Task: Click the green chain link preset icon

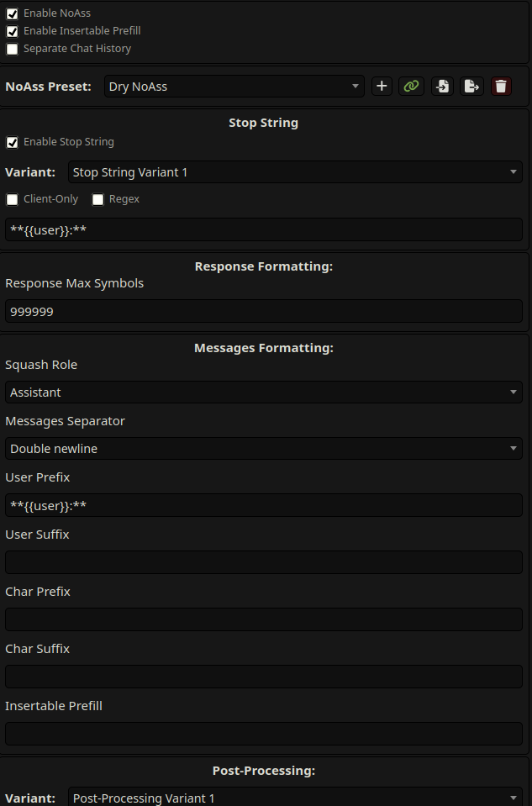Action: coord(411,86)
